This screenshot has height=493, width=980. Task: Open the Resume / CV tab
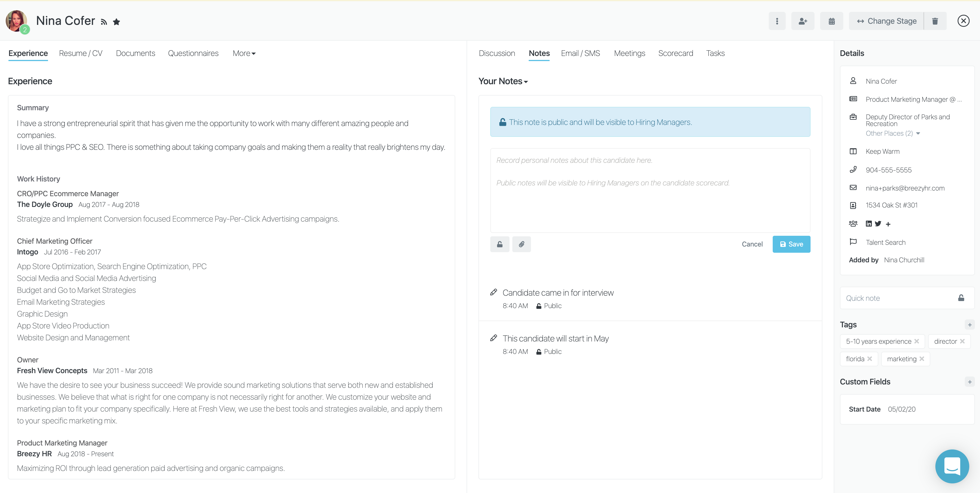81,53
